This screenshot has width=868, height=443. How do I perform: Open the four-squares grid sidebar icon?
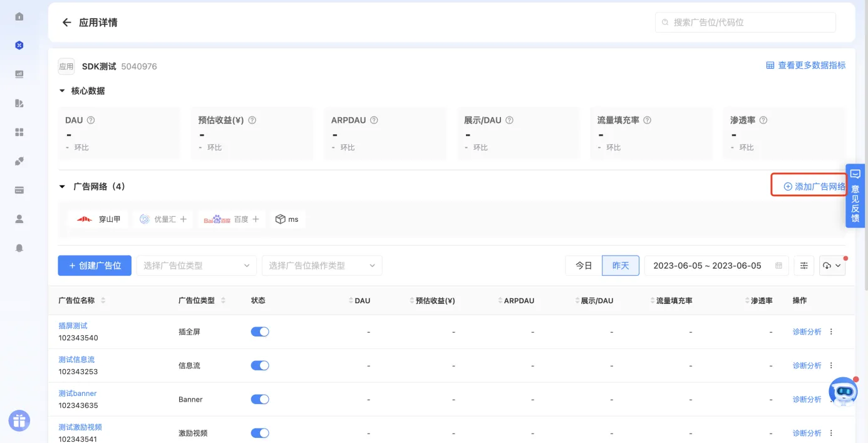(x=19, y=132)
